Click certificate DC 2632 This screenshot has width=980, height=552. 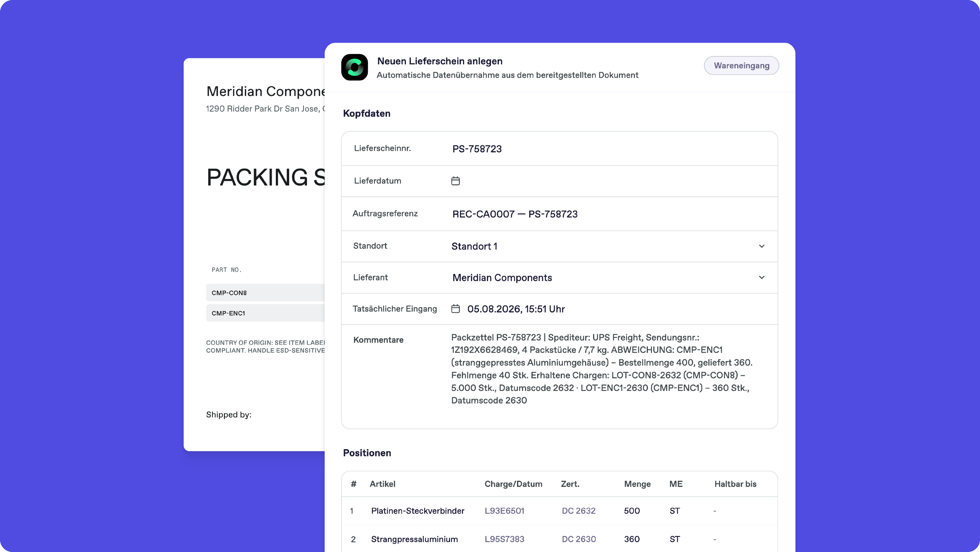pos(578,511)
